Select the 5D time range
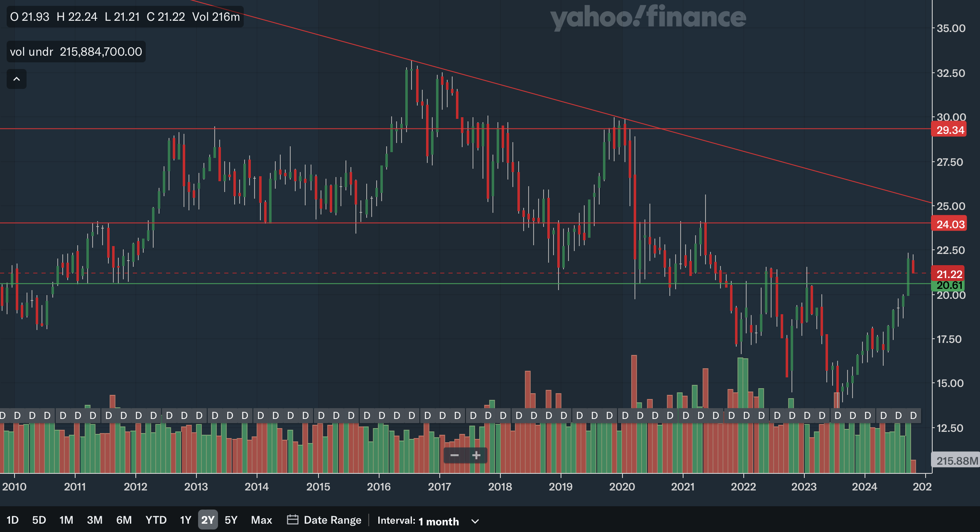Image resolution: width=980 pixels, height=532 pixels. pyautogui.click(x=39, y=520)
